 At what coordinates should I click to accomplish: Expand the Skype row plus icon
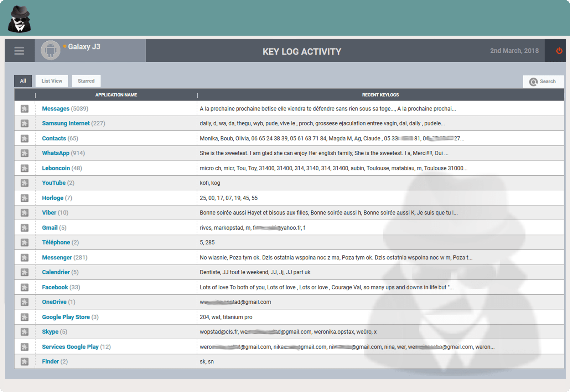coord(25,332)
